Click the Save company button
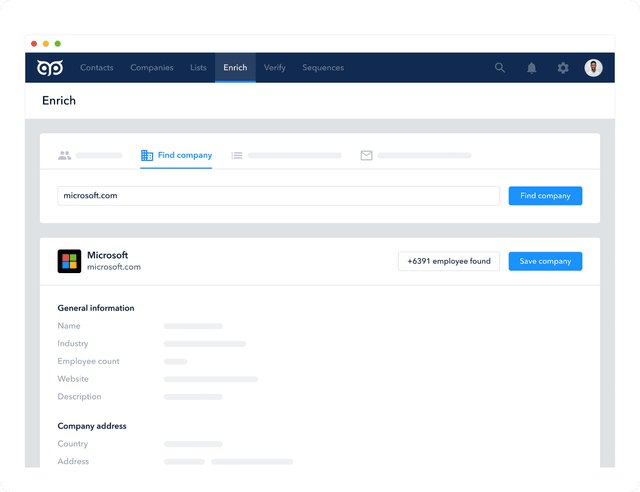Screen dimensions: 640x492 pos(545,261)
